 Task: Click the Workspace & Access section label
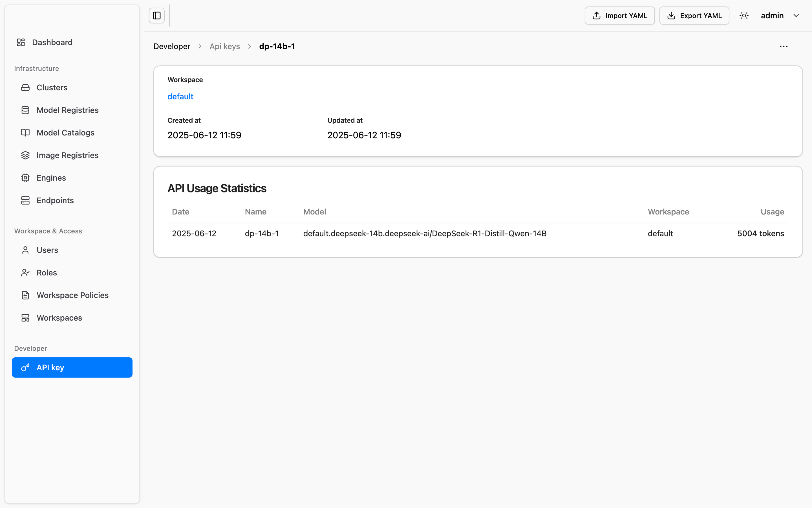[48, 231]
